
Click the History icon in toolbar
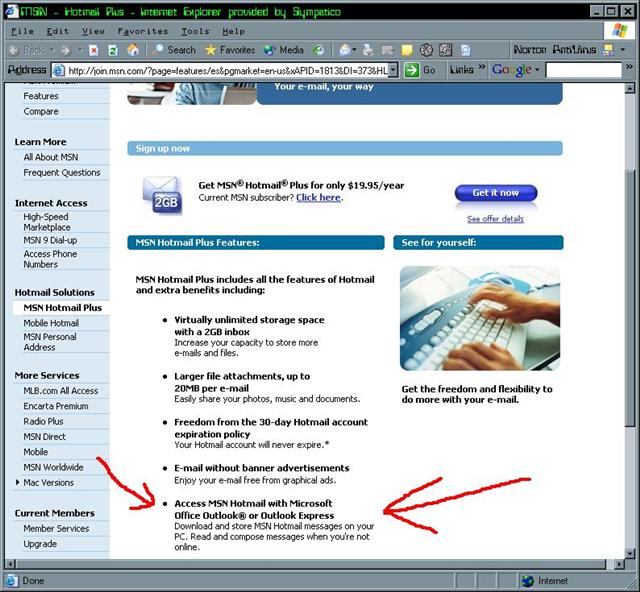(318, 50)
